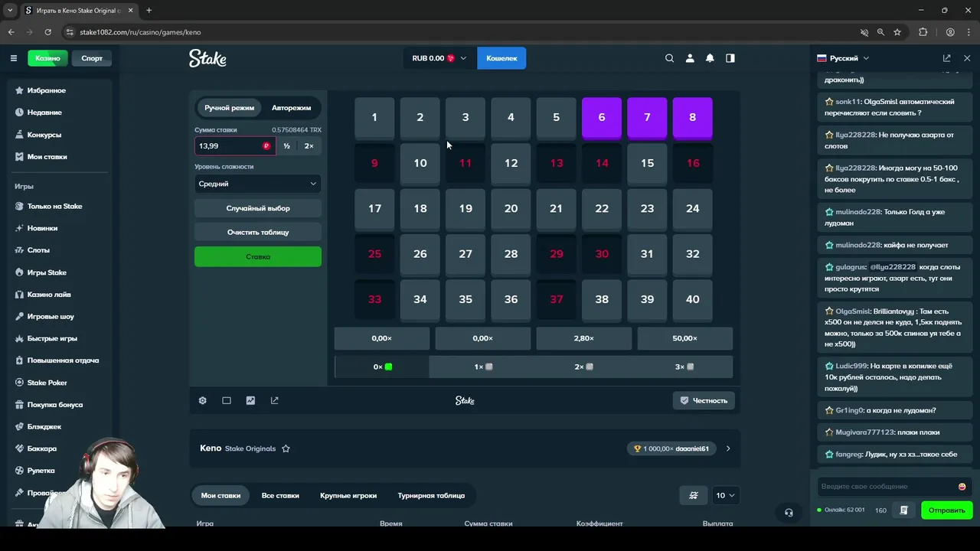Viewport: 980px width, 551px height.
Task: Deselect Keno number 6
Action: [602, 117]
